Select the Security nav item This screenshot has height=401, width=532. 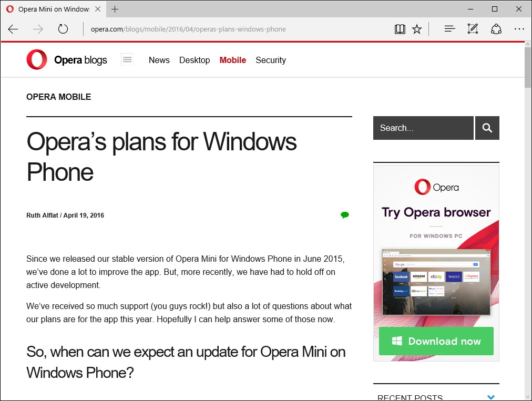click(271, 60)
